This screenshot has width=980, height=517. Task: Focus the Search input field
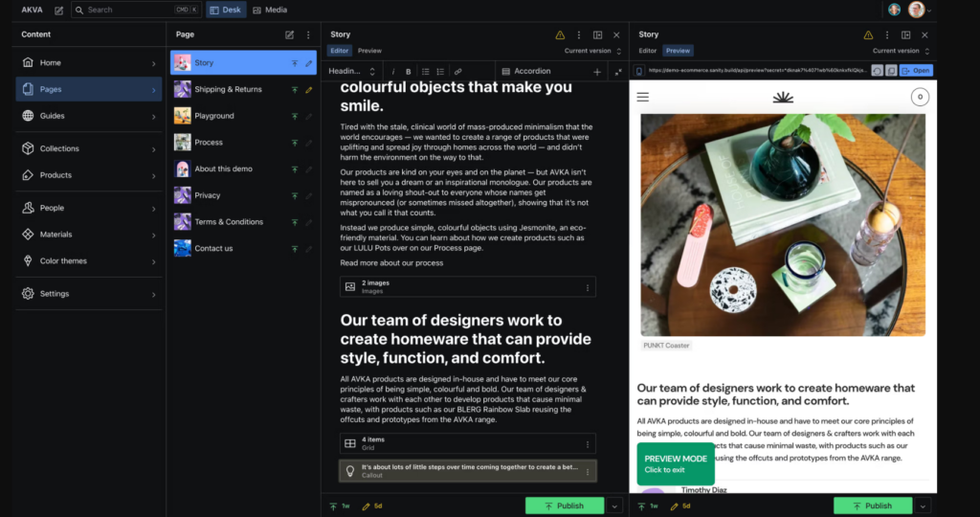124,10
